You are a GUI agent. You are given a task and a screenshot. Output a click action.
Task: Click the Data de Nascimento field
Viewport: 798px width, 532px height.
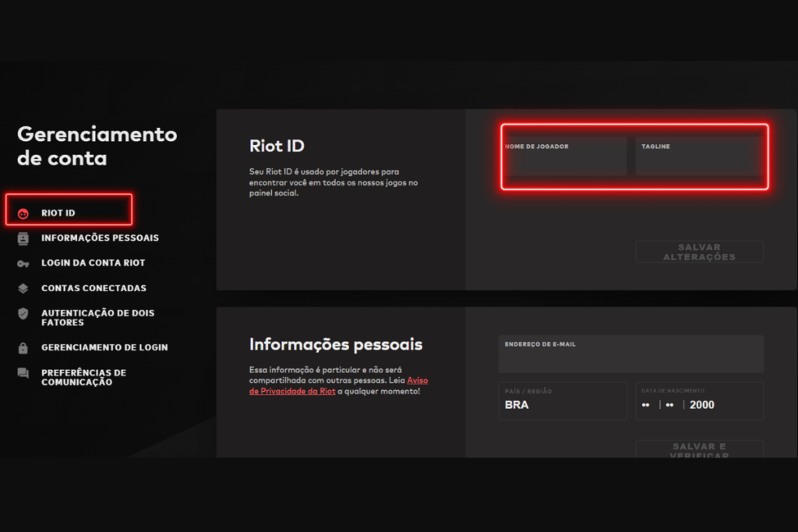[700, 401]
